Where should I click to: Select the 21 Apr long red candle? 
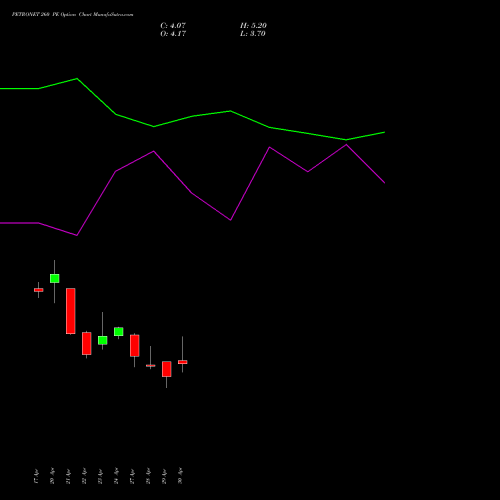[71, 311]
